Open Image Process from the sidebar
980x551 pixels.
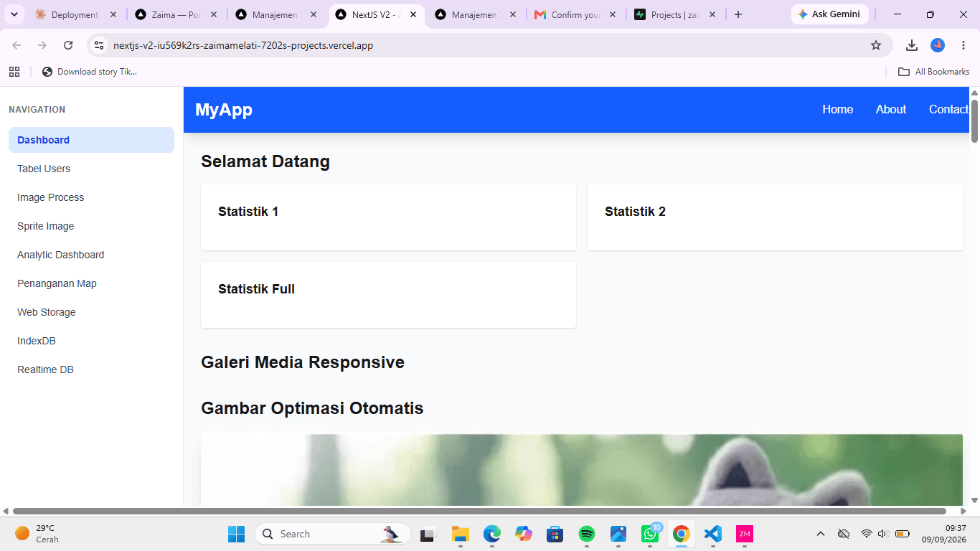(91, 197)
